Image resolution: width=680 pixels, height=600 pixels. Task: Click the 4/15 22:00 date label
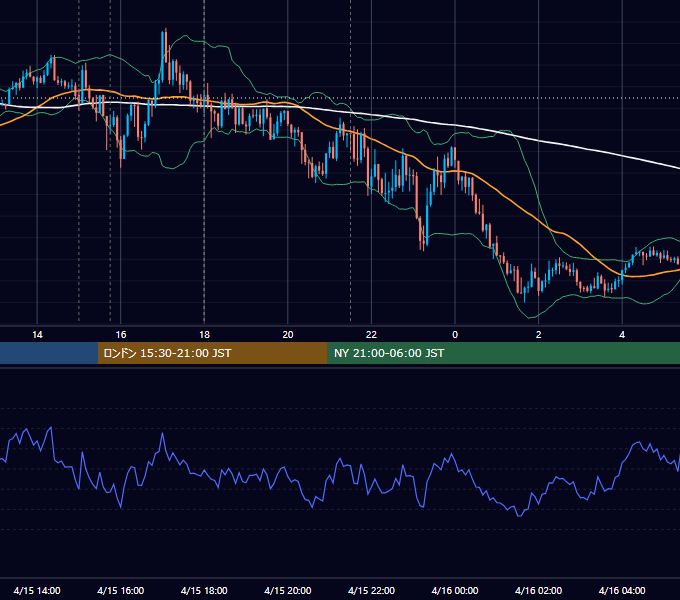pyautogui.click(x=371, y=590)
